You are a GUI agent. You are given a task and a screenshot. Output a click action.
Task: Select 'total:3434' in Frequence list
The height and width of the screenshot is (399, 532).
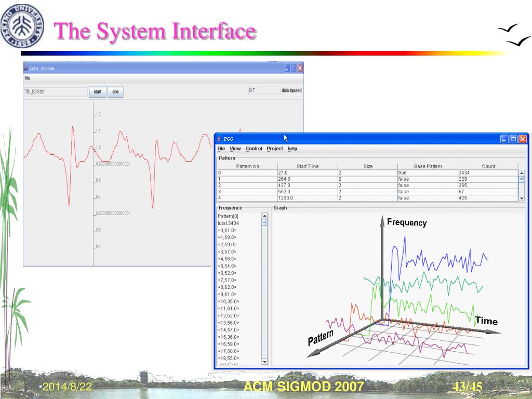(229, 223)
